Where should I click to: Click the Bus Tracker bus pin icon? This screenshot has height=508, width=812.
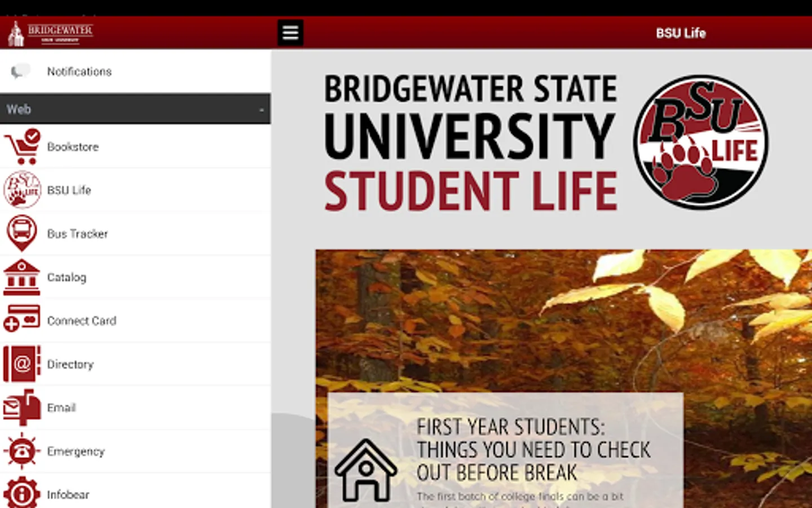pos(21,233)
